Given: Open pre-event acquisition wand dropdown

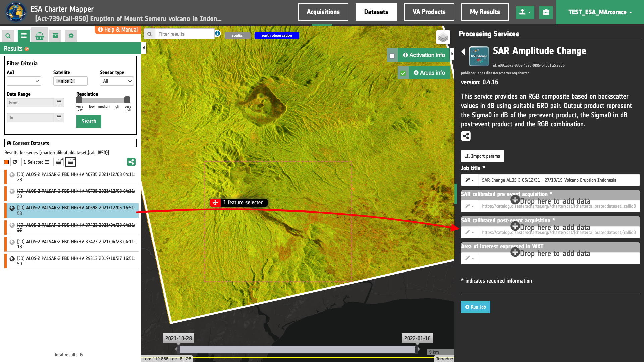Looking at the screenshot, I should click(469, 206).
